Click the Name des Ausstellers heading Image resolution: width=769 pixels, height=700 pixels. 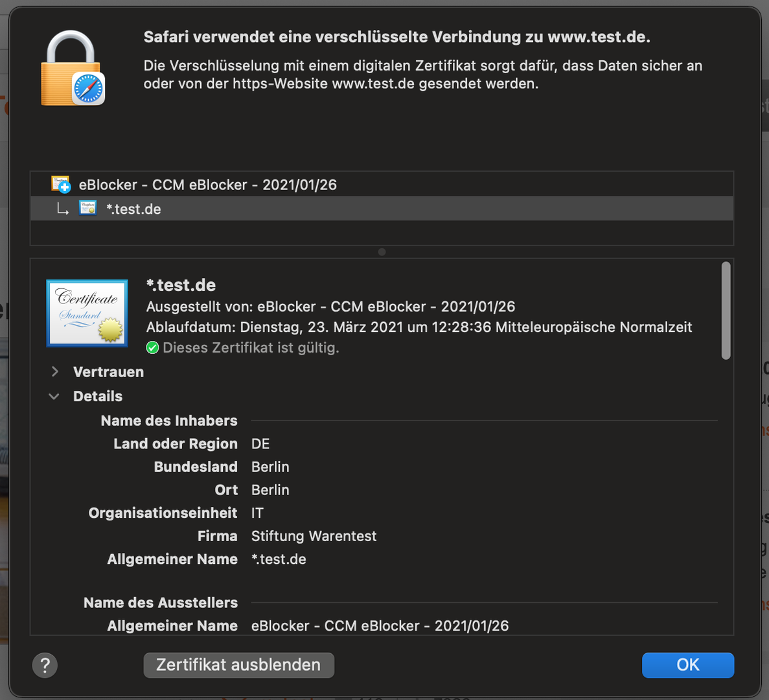(x=161, y=603)
